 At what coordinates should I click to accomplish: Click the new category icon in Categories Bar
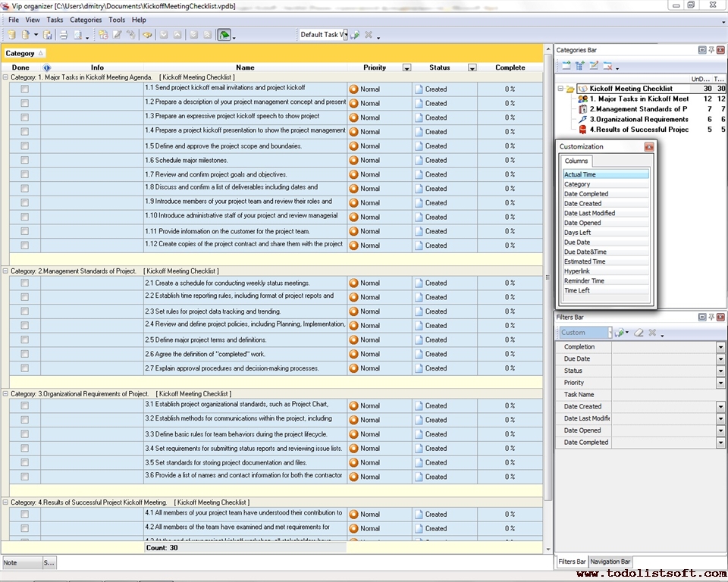[x=566, y=67]
